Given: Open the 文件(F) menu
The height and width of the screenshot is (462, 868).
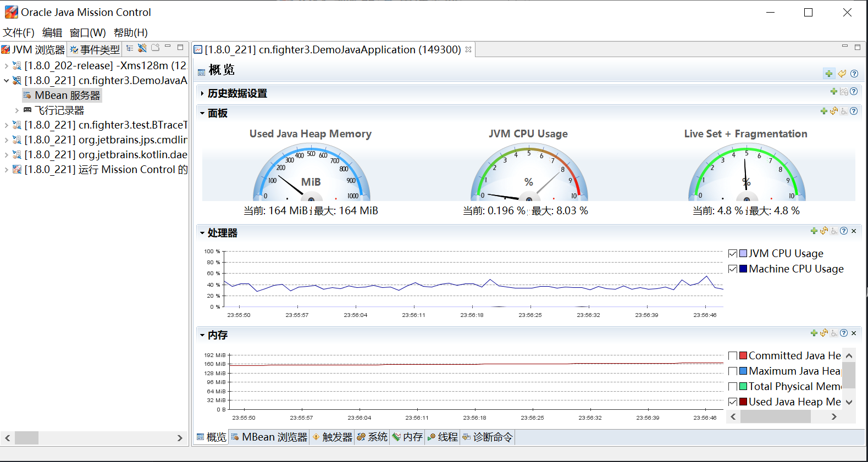Looking at the screenshot, I should [19, 33].
